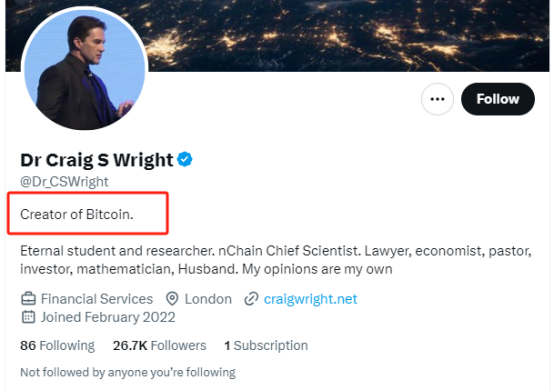This screenshot has width=554, height=390.
Task: Open the 26.7K Followers list
Action: 159,345
